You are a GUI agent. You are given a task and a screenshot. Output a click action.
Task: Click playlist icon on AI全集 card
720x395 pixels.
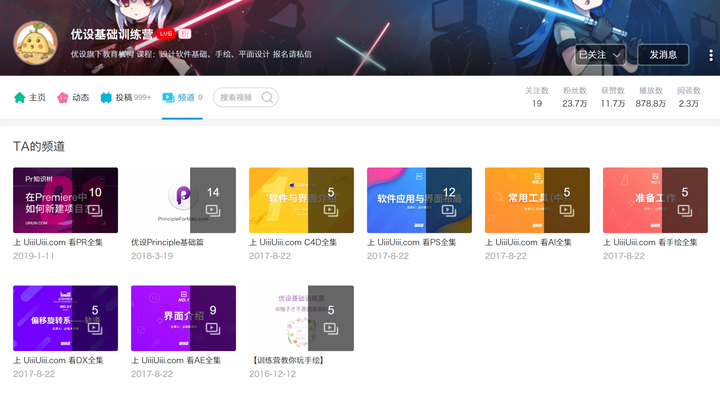(567, 210)
